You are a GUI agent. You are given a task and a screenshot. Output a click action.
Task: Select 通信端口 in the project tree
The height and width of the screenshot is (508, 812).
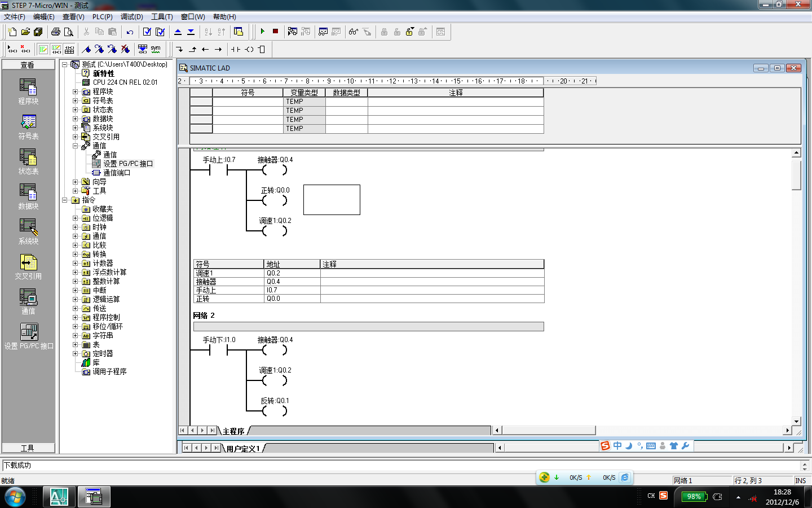tap(117, 173)
